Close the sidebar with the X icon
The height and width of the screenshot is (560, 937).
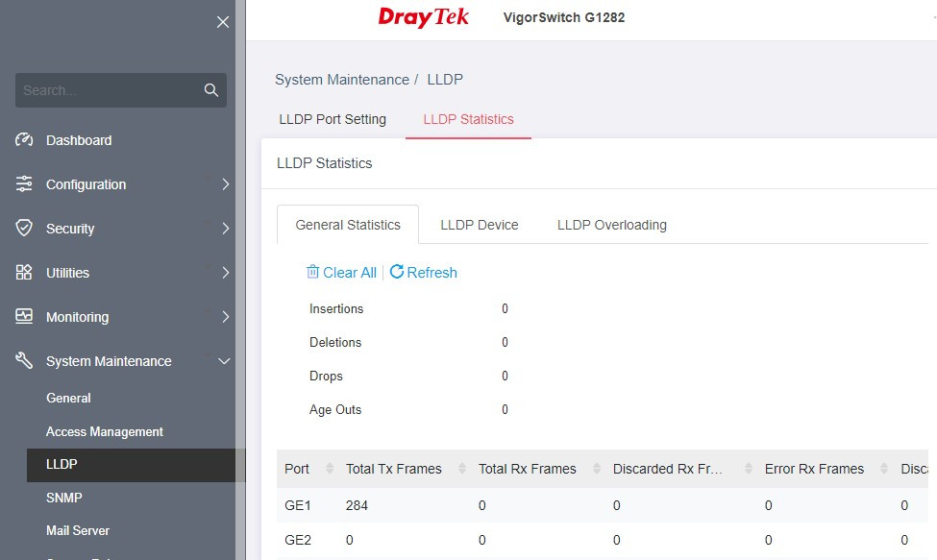coord(223,22)
